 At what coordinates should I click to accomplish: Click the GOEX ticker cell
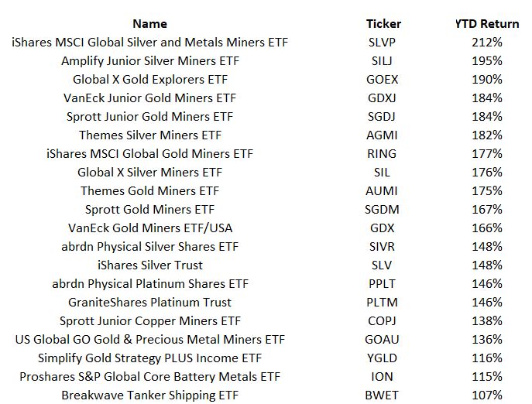tap(383, 79)
